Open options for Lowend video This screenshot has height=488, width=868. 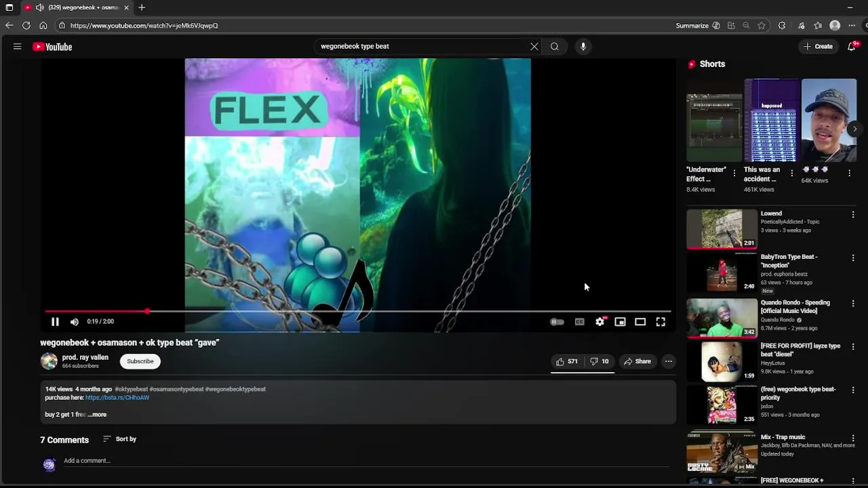point(853,215)
